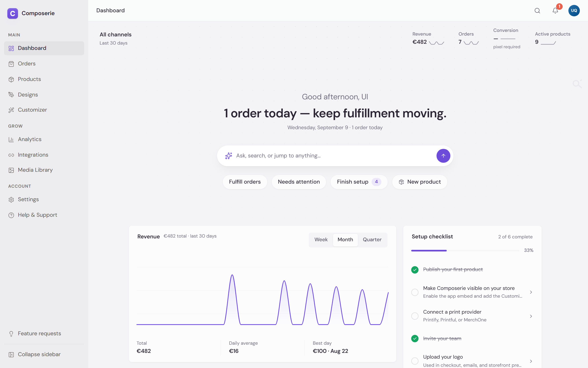Image resolution: width=588 pixels, height=368 pixels.
Task: Expand Make Composerie visible chevron
Action: pyautogui.click(x=531, y=292)
